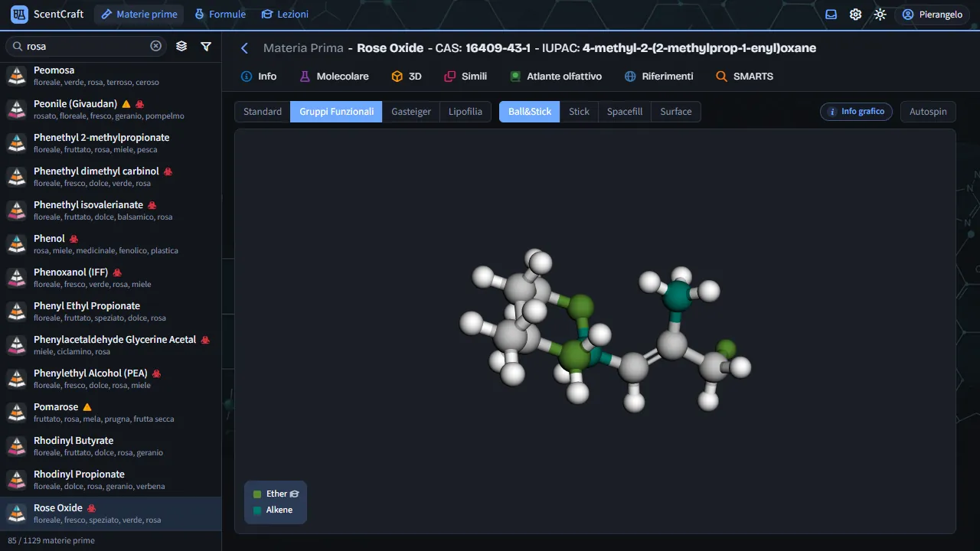Open the filter funnel icon

click(206, 46)
